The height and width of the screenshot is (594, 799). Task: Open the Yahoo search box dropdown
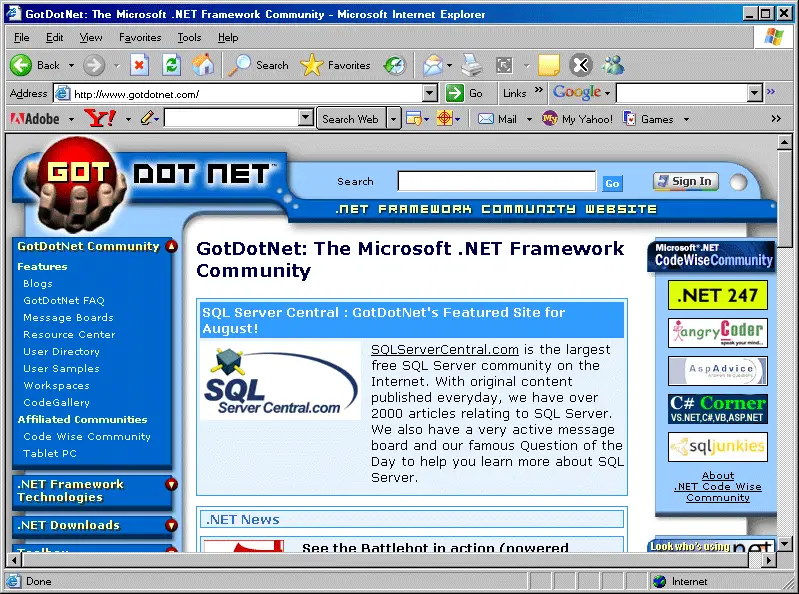click(x=305, y=118)
